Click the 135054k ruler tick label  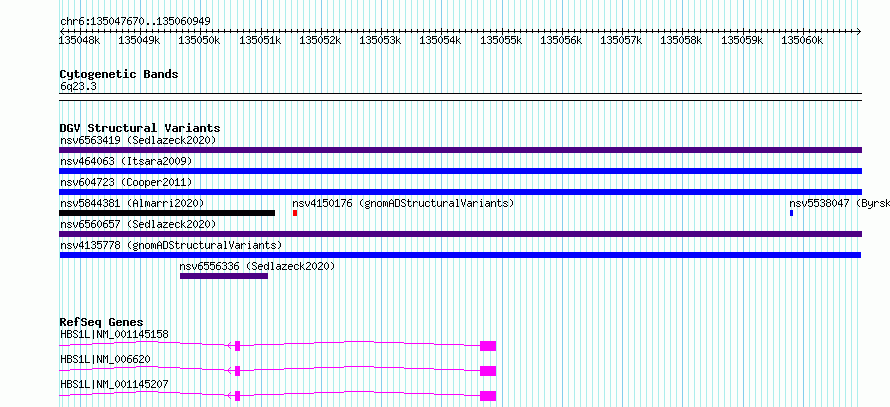(x=440, y=40)
